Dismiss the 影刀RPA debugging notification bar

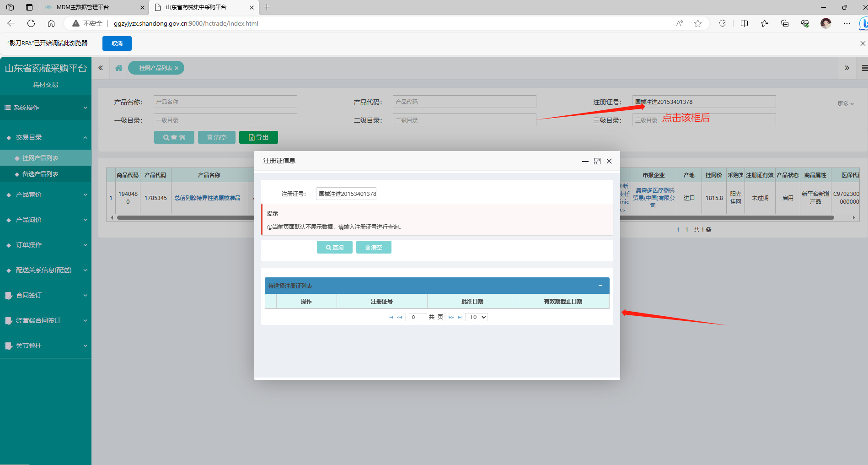(x=863, y=43)
